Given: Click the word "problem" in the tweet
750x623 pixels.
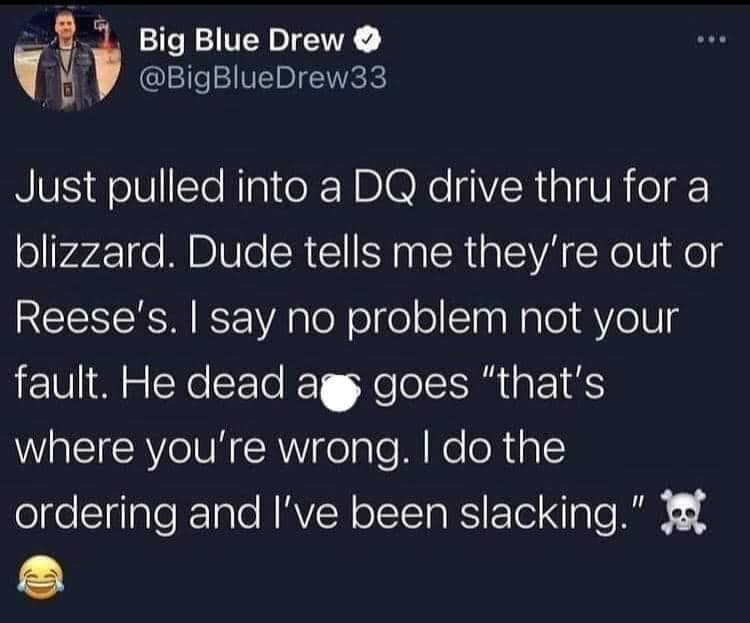Looking at the screenshot, I should (x=428, y=320).
